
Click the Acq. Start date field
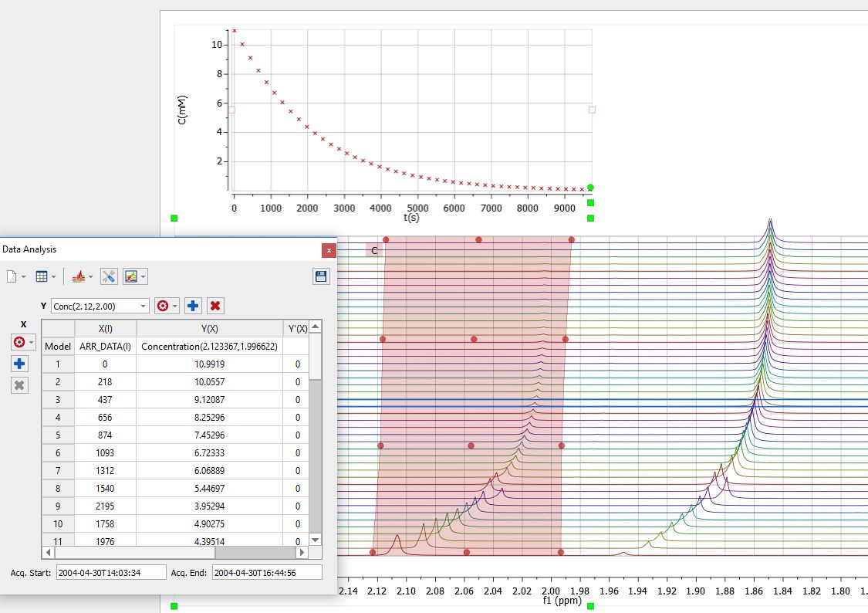(x=111, y=573)
